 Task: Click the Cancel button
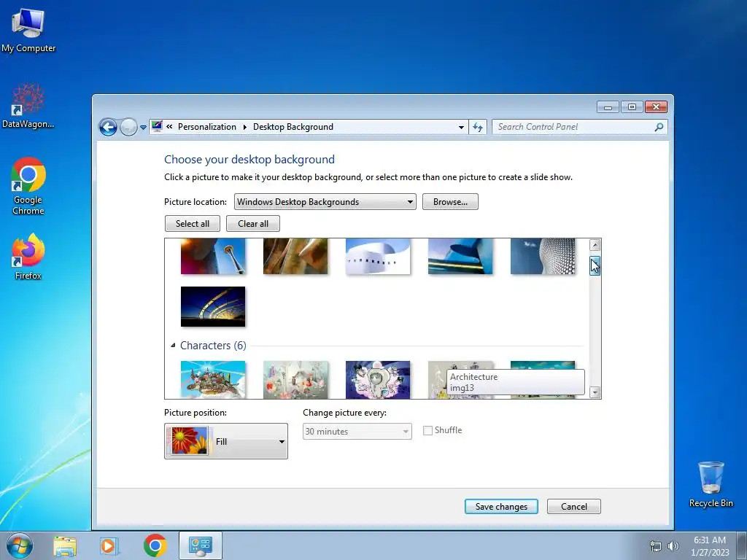574,507
